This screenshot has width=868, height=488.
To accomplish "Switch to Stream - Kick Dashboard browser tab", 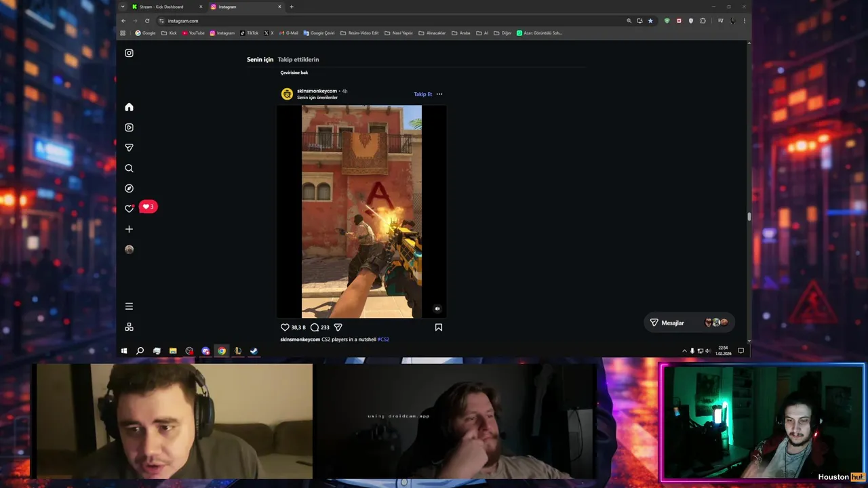I will pyautogui.click(x=167, y=7).
